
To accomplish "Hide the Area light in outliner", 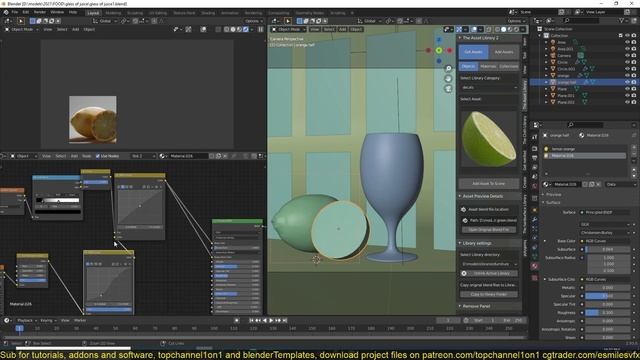I will click(627, 42).
